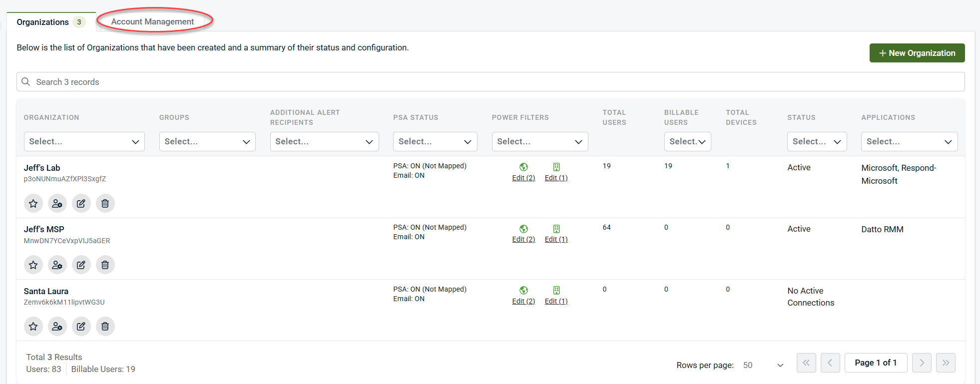The height and width of the screenshot is (384, 980).
Task: Open user settings icon for Santa Laura
Action: (x=57, y=326)
